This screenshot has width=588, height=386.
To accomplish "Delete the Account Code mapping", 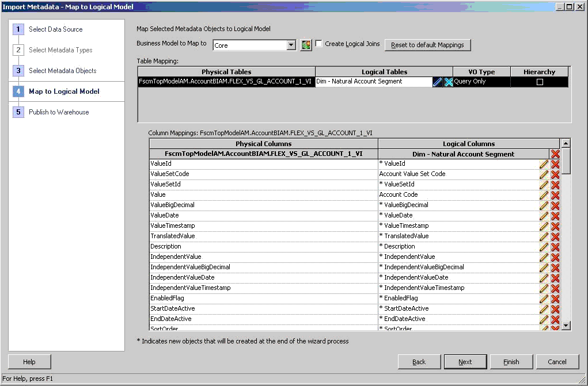I will pos(555,195).
